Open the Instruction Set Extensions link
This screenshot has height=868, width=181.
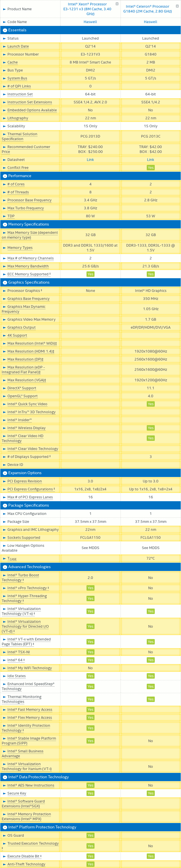[x=30, y=102]
